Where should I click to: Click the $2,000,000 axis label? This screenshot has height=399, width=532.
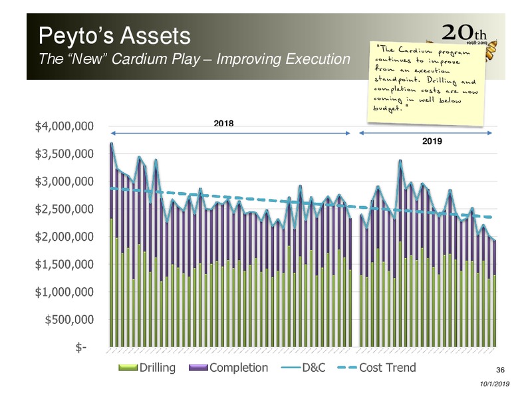64,237
